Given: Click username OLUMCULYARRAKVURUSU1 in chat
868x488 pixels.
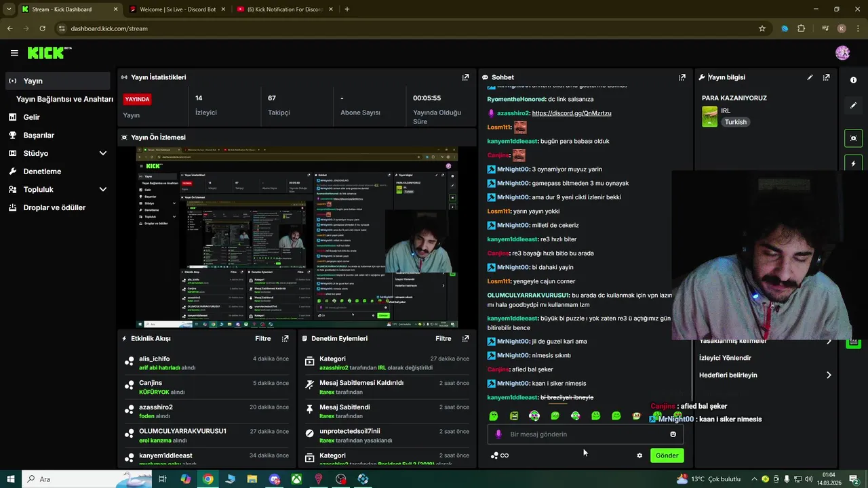Looking at the screenshot, I should [x=528, y=296].
